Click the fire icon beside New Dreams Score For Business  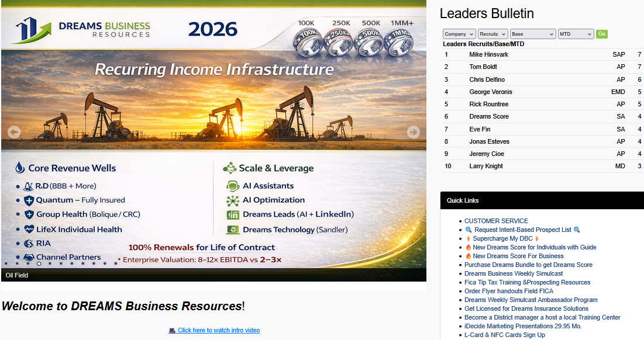[468, 256]
